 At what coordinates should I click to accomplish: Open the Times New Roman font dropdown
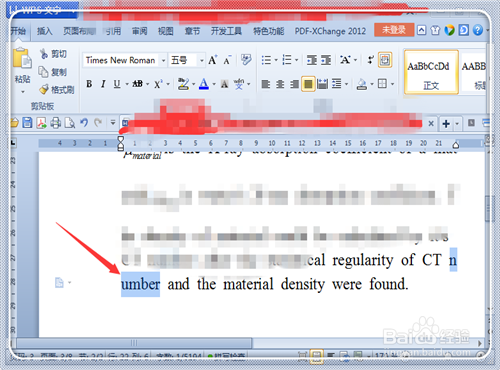tap(163, 61)
